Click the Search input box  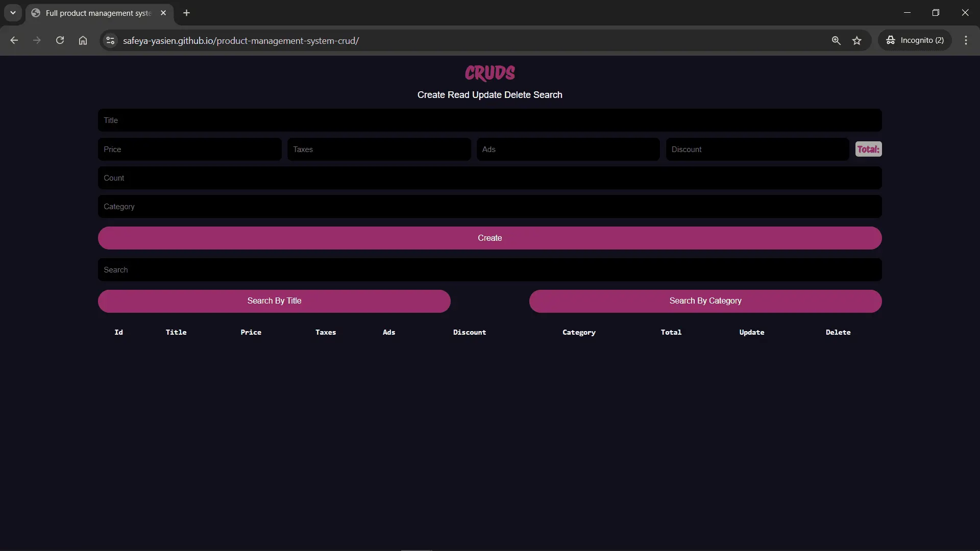pyautogui.click(x=489, y=270)
